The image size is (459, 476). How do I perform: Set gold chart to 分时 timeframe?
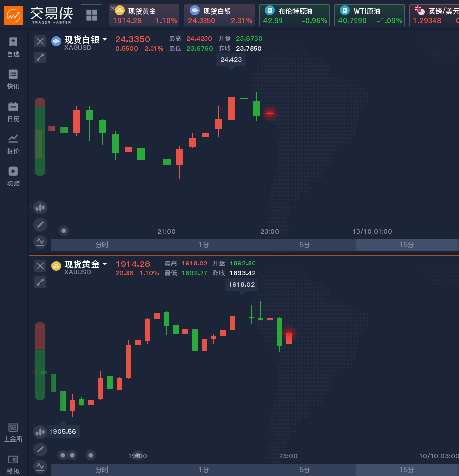click(x=102, y=470)
